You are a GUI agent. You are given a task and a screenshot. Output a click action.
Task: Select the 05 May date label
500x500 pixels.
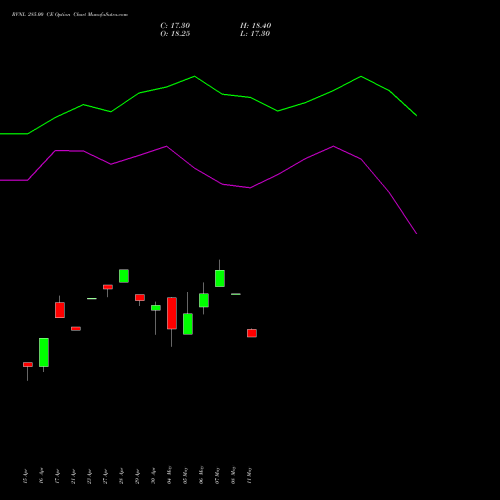point(186,475)
